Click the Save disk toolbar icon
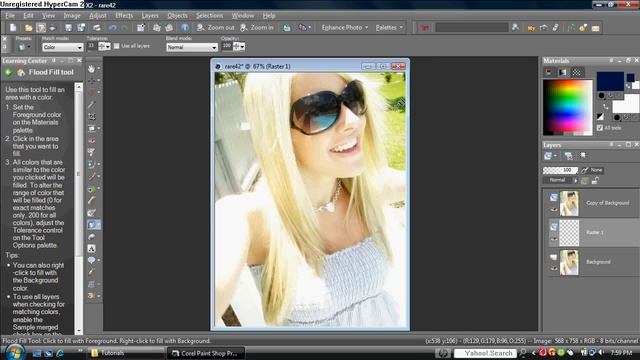Viewport: 640px width, 360px height. [68, 28]
